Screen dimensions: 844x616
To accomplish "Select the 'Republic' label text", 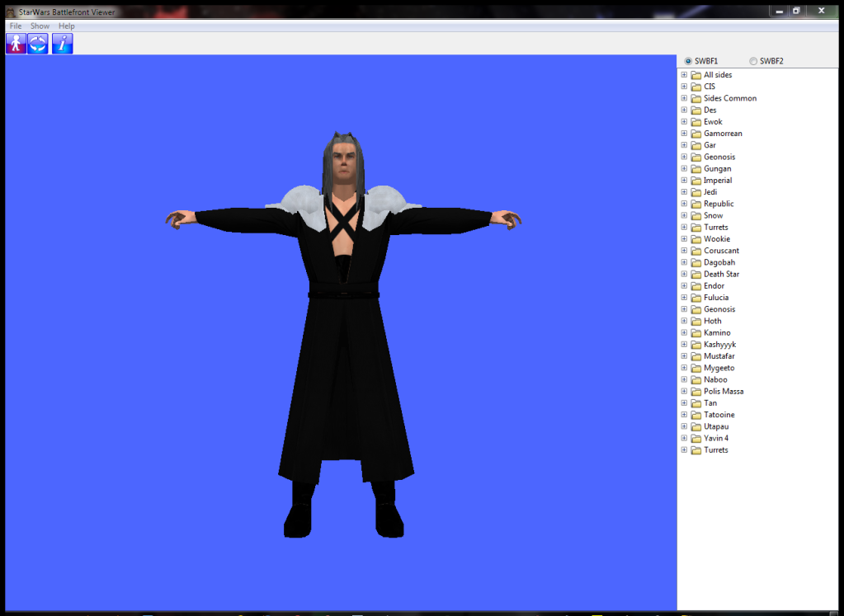I will click(x=719, y=204).
